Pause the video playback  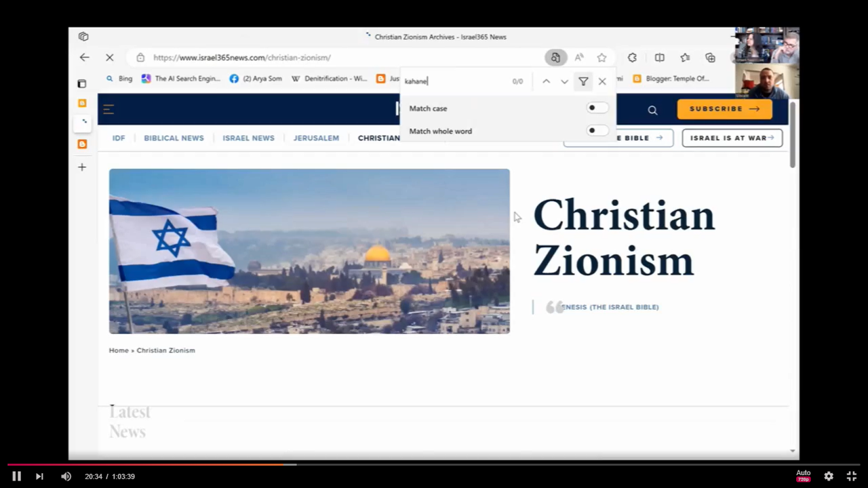[16, 476]
